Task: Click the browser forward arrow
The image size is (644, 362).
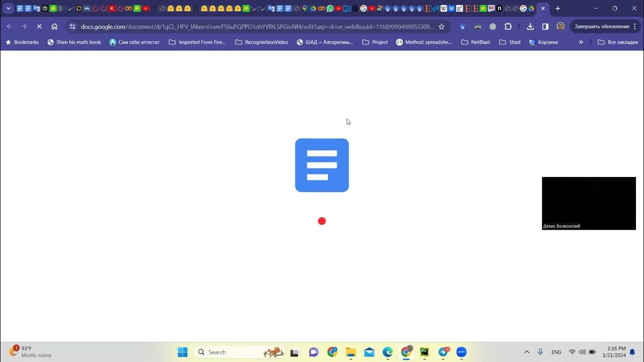Action: coord(24,27)
